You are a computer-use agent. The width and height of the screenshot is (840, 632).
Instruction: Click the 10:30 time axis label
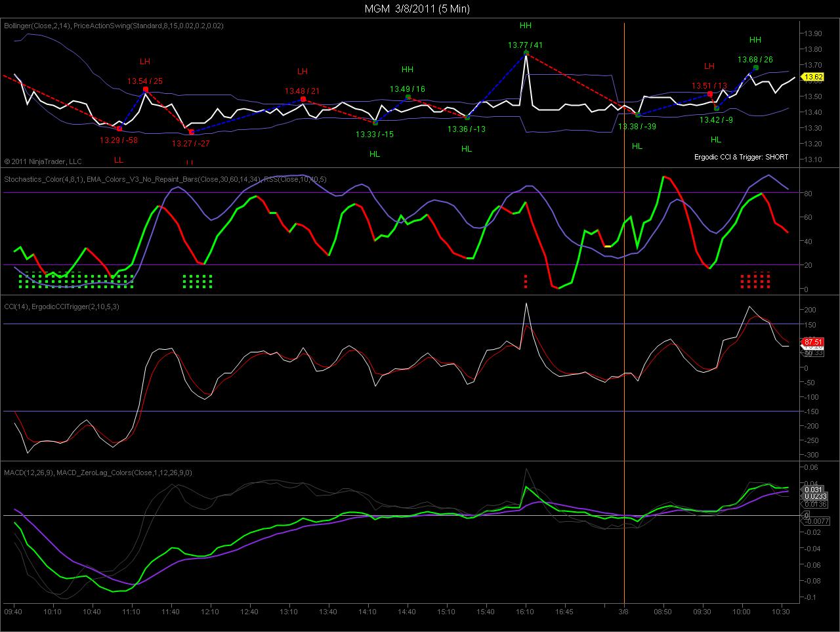[781, 611]
